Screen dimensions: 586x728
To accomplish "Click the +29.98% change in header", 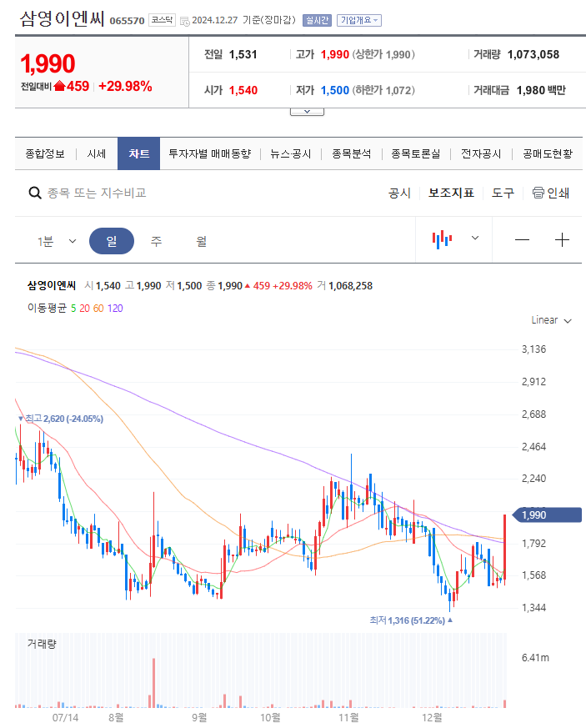I will click(125, 87).
